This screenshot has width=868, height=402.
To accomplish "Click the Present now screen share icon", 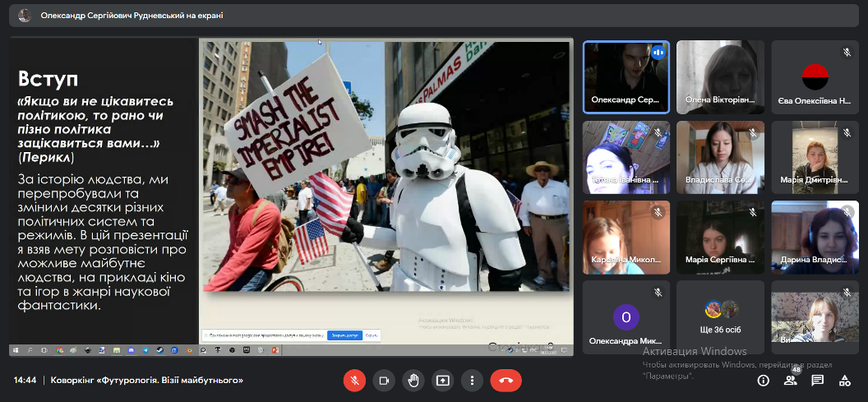I will [443, 380].
